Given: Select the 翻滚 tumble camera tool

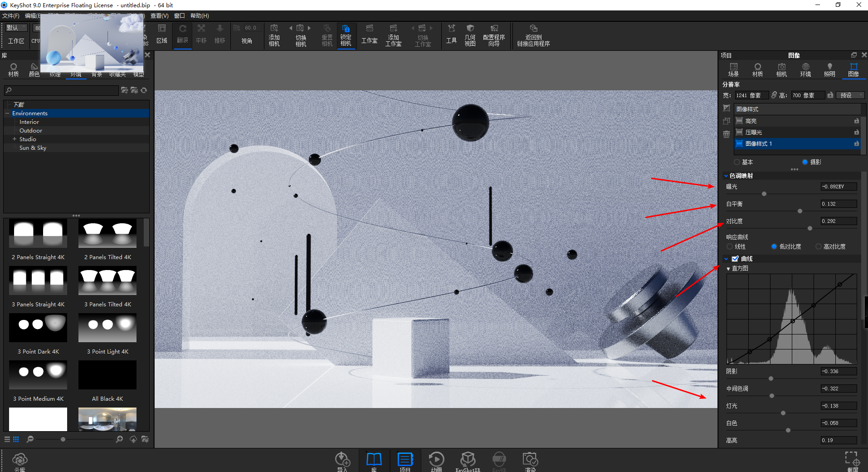Looking at the screenshot, I should [x=183, y=34].
